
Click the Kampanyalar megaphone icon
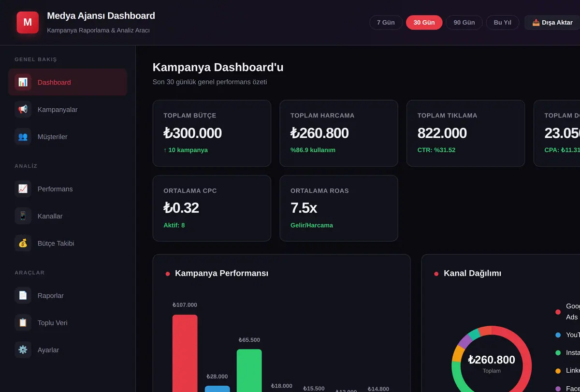click(x=23, y=109)
